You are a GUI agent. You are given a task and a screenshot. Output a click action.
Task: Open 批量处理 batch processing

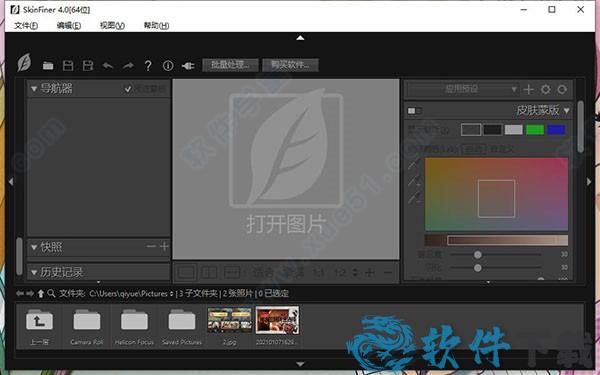230,65
